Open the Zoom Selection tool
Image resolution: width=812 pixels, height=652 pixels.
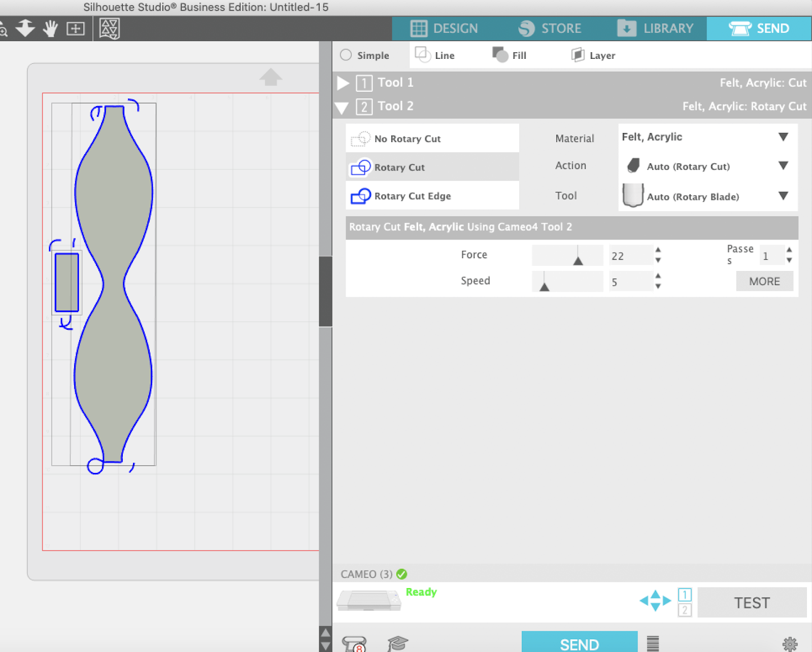pyautogui.click(x=4, y=29)
